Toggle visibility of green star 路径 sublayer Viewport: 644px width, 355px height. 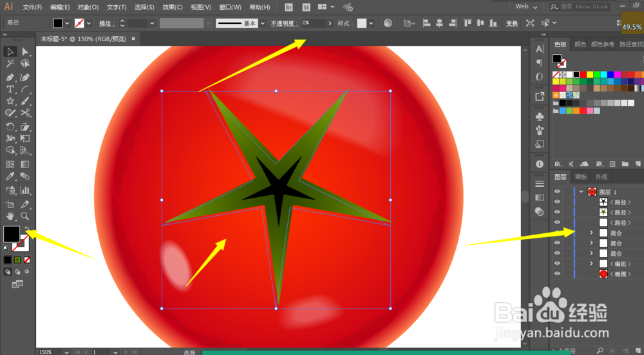(x=557, y=212)
